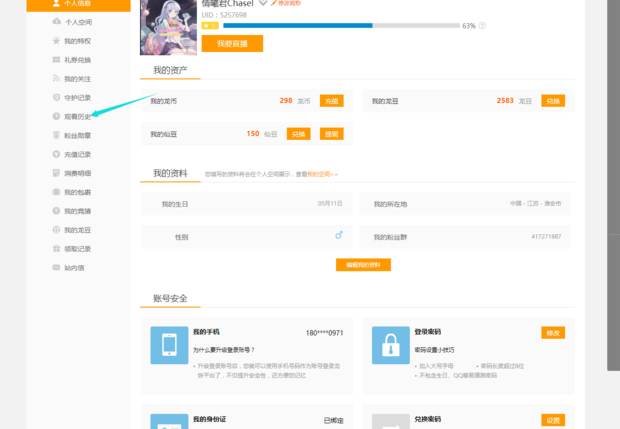The width and height of the screenshot is (620, 429).
Task: Click the yellow star level badge
Action: click(x=210, y=26)
